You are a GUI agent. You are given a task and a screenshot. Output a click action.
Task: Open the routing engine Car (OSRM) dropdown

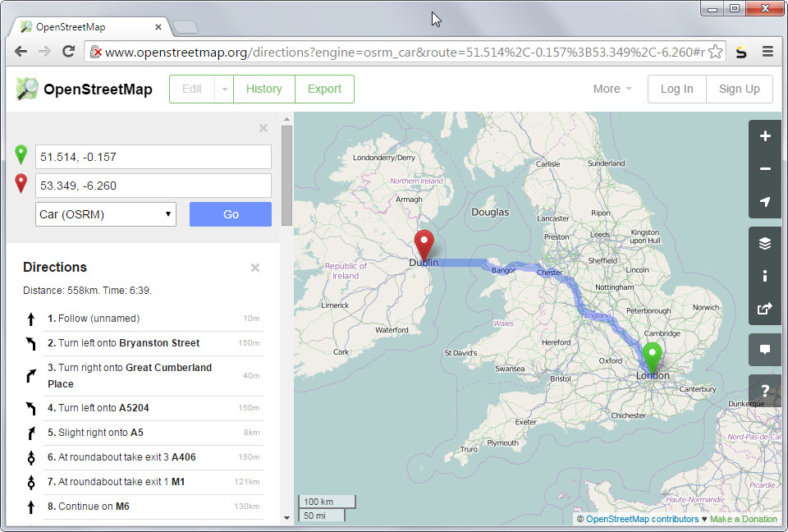pos(106,214)
